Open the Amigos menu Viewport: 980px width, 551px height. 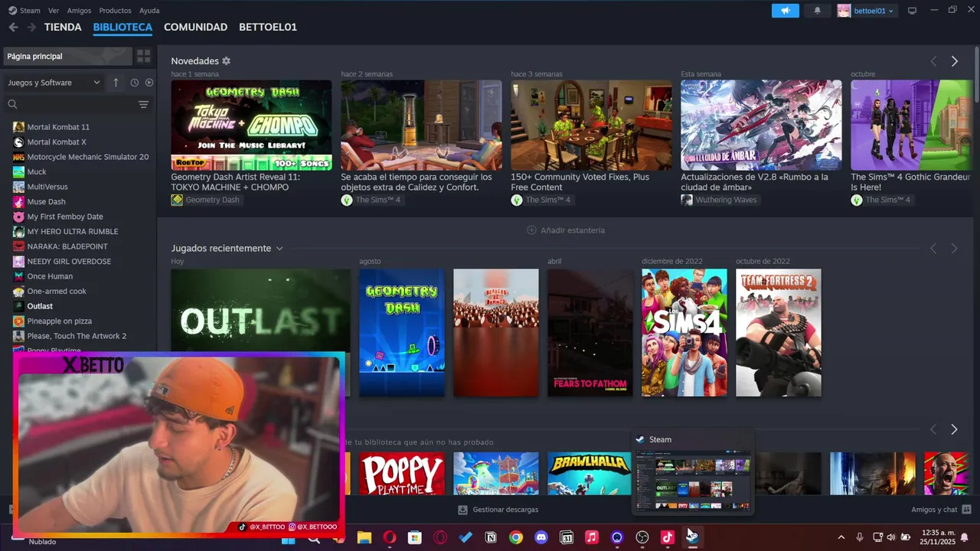pos(79,11)
